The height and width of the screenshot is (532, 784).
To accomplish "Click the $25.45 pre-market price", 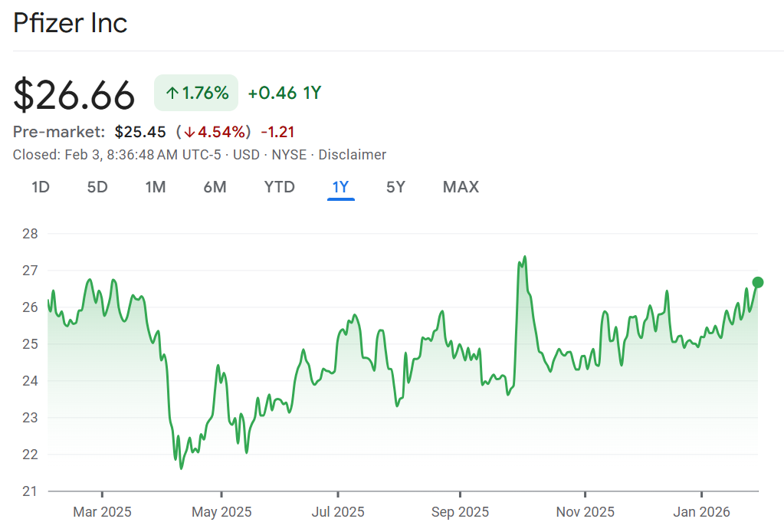I will pyautogui.click(x=140, y=132).
